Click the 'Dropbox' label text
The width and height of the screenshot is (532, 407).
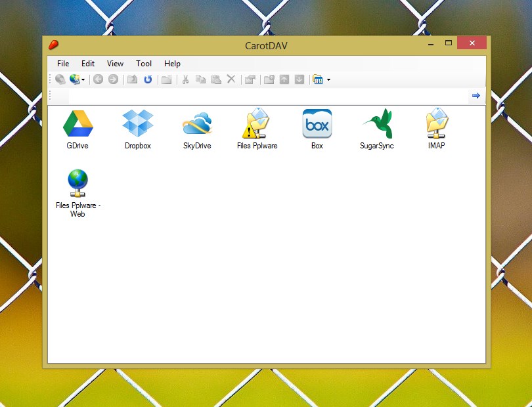[138, 146]
